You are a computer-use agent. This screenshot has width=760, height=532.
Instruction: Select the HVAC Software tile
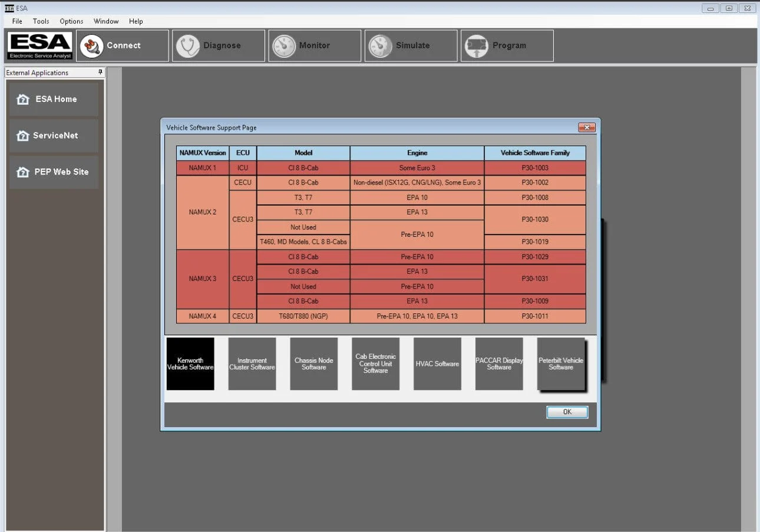coord(437,364)
